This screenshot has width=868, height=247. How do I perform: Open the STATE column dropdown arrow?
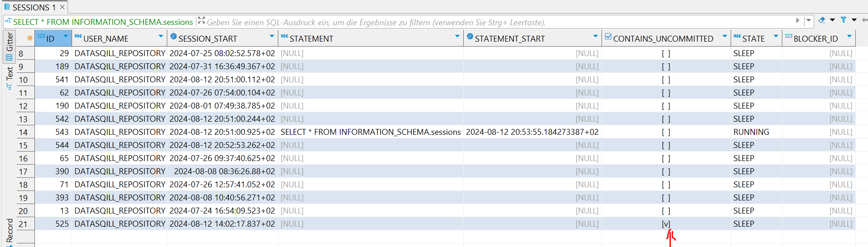pos(776,36)
